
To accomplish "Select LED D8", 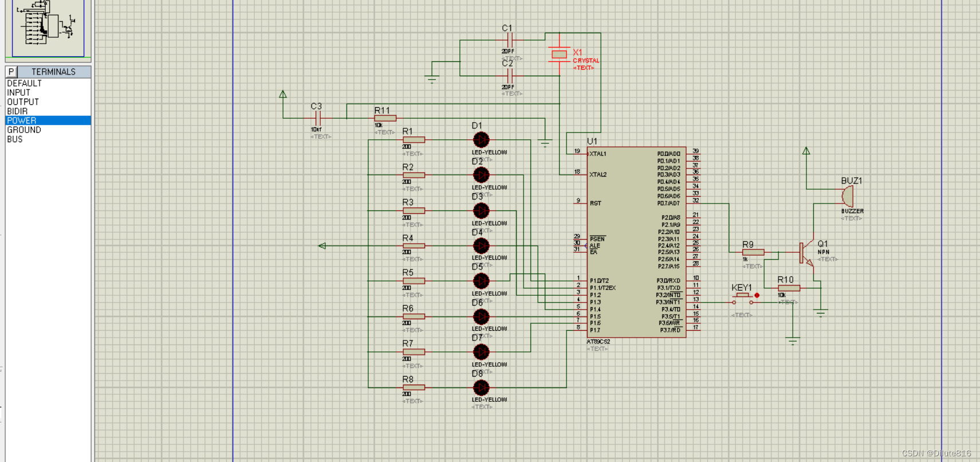I will (x=481, y=387).
